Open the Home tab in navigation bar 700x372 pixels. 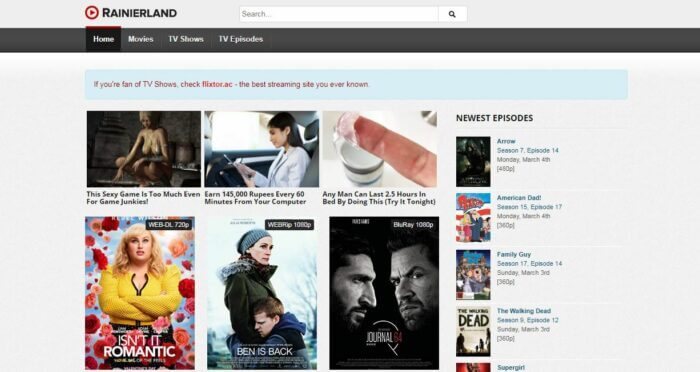pyautogui.click(x=104, y=39)
